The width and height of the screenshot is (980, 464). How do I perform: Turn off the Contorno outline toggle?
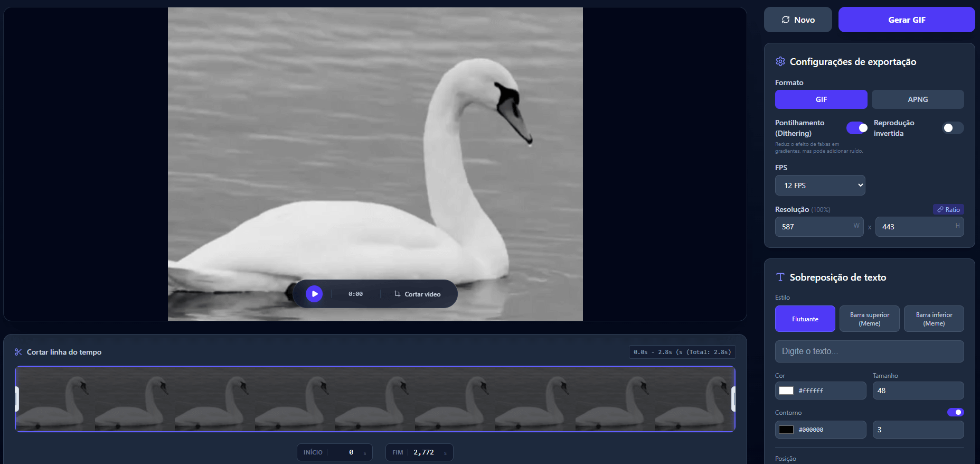(x=956, y=412)
